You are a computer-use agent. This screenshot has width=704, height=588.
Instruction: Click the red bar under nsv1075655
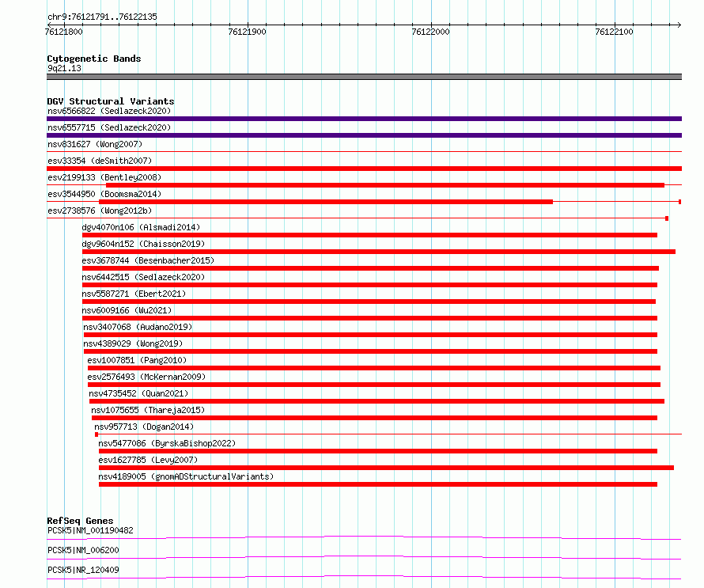point(374,418)
